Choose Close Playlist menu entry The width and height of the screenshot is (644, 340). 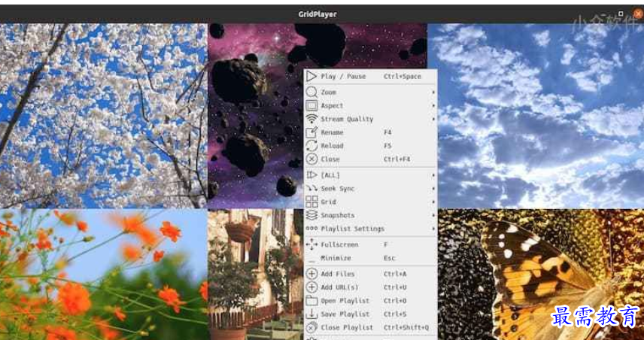(347, 328)
